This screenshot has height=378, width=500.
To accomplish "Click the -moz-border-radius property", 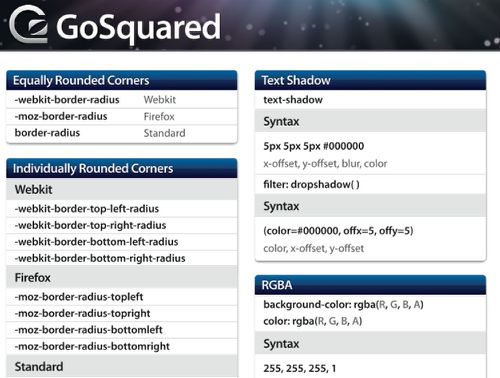I will 61,116.
